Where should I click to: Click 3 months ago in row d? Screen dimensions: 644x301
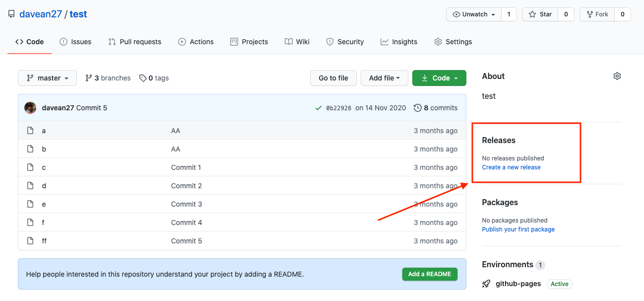[x=436, y=186]
